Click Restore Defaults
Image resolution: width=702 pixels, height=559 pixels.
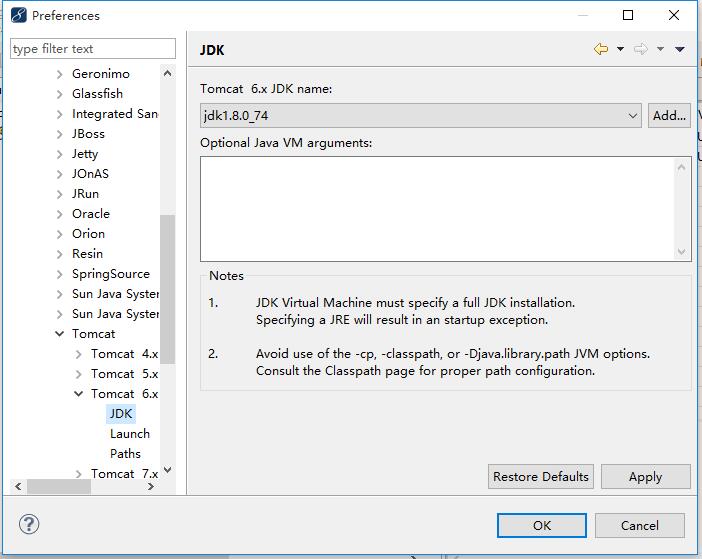pyautogui.click(x=541, y=476)
